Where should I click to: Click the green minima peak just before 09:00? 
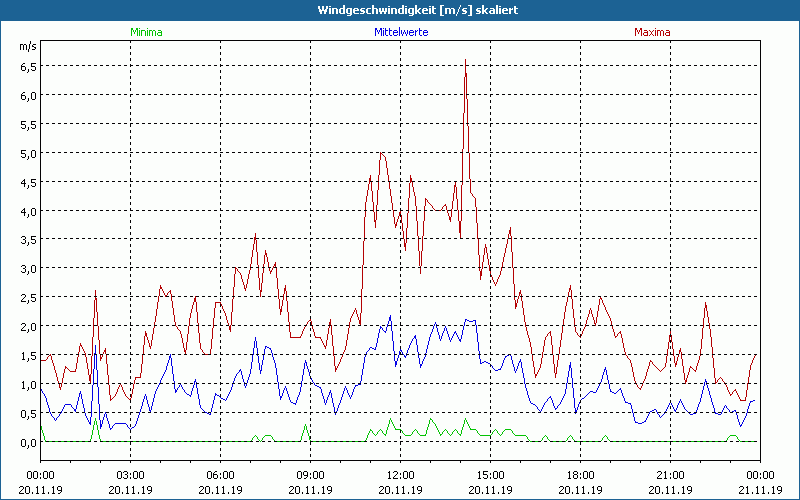click(x=305, y=424)
